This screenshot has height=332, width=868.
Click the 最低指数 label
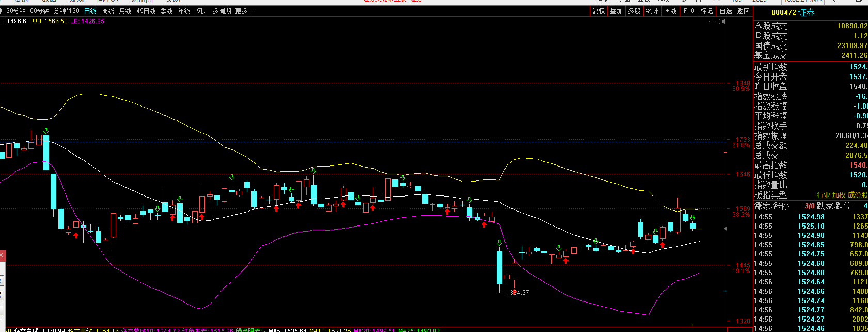pos(770,175)
